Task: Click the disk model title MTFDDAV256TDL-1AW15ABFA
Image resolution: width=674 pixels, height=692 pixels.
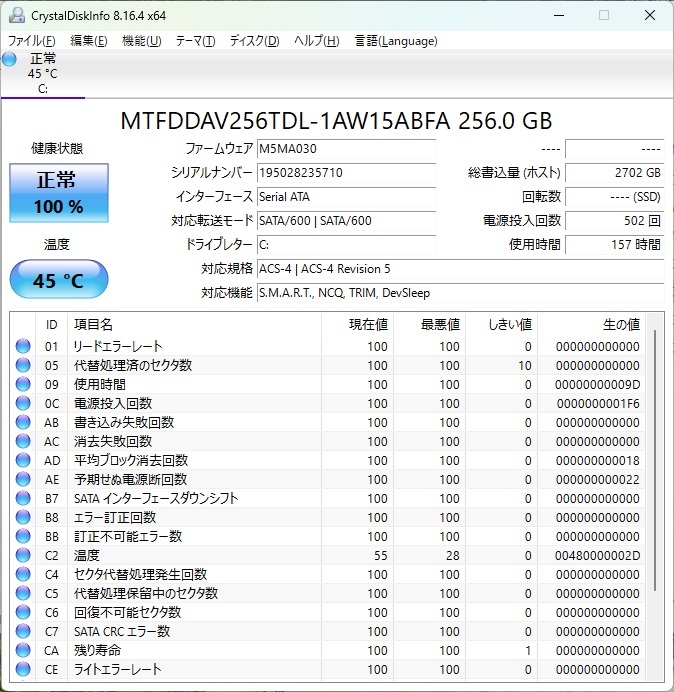Action: [x=285, y=121]
